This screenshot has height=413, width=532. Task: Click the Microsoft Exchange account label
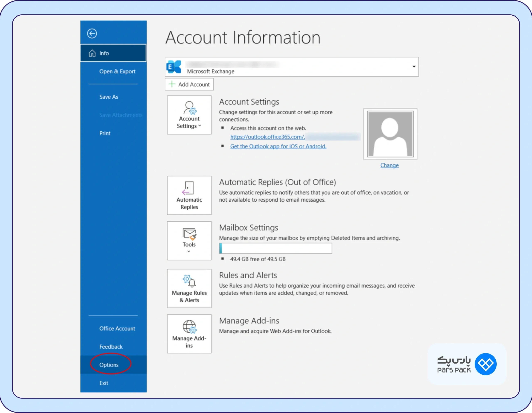pos(211,71)
